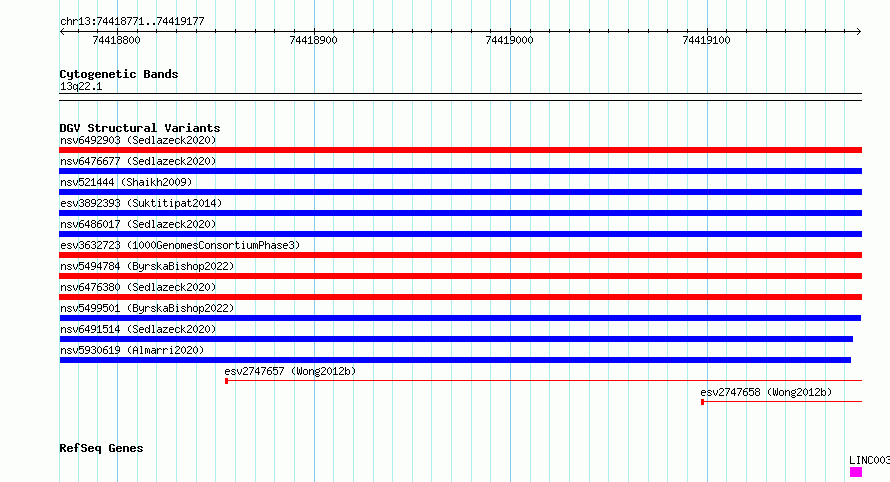The width and height of the screenshot is (890, 482).
Task: Click the thin red line for esv2747657
Action: [x=543, y=381]
